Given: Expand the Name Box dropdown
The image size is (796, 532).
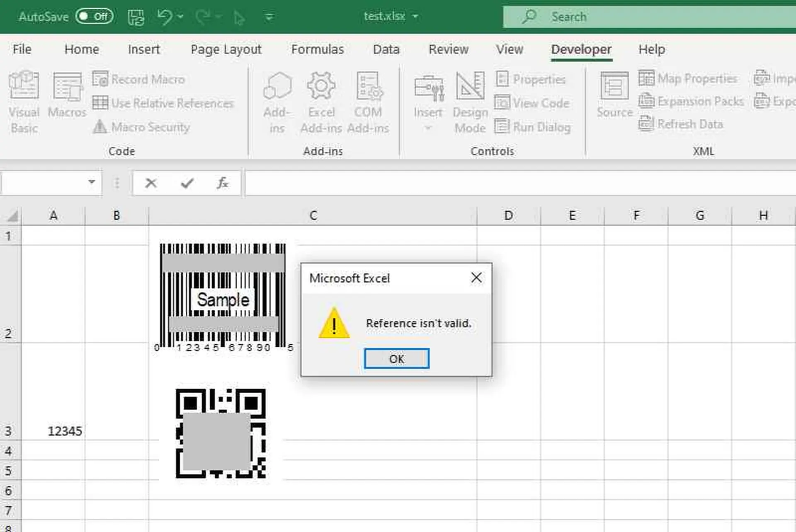Looking at the screenshot, I should pos(92,182).
